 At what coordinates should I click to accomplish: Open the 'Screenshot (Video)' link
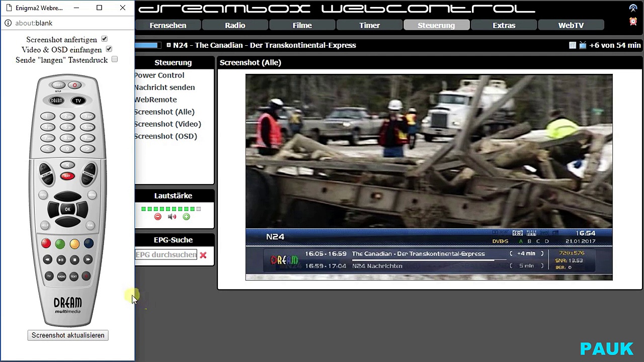point(168,124)
